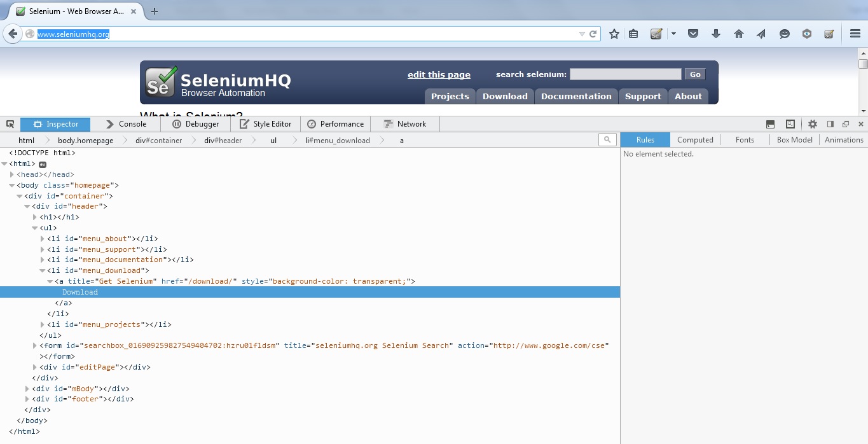The width and height of the screenshot is (868, 444).
Task: Click the body.homepage breadcrumb
Action: click(85, 141)
